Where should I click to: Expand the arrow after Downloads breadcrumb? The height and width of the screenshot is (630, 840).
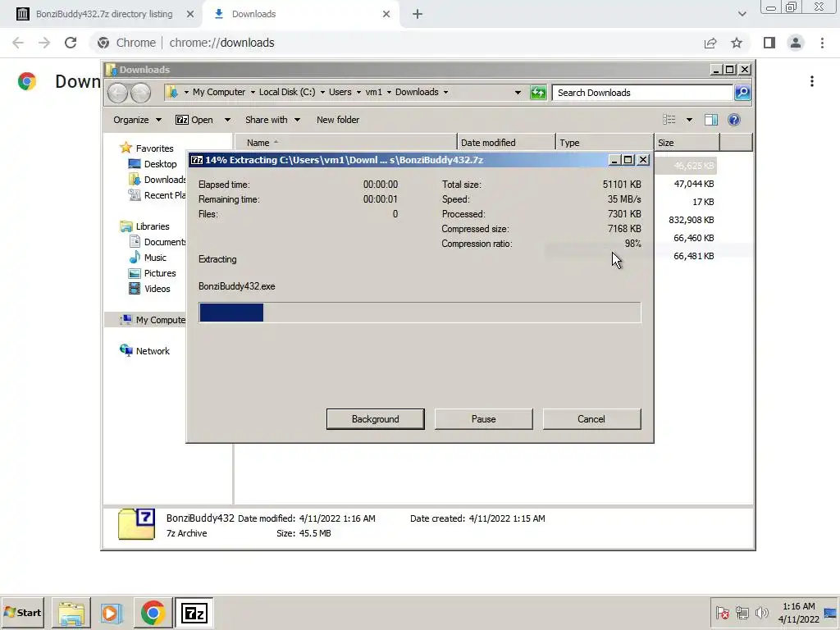click(x=445, y=92)
